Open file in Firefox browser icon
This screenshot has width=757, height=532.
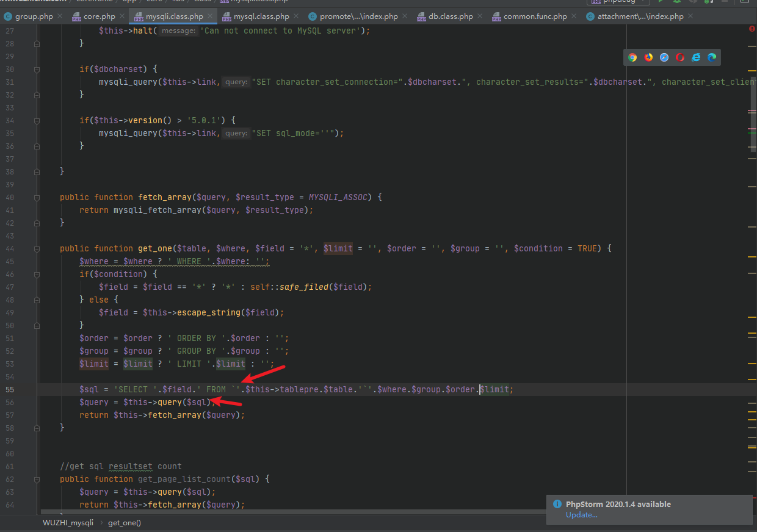[x=648, y=57]
